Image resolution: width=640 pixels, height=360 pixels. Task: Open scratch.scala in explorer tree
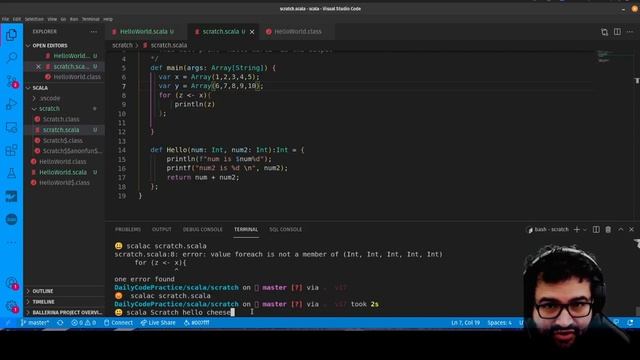click(x=61, y=130)
